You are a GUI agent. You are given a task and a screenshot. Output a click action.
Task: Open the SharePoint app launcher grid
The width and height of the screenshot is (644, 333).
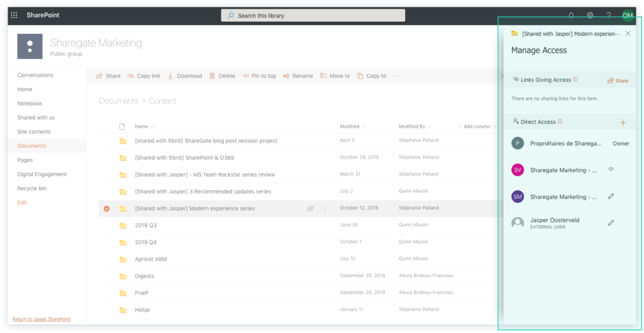pyautogui.click(x=14, y=15)
